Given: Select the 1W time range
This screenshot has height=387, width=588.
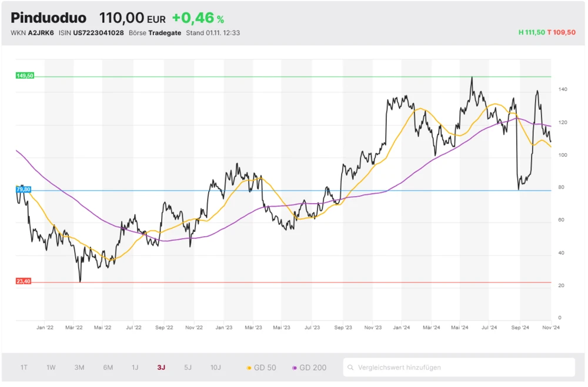Looking at the screenshot, I should tap(51, 368).
